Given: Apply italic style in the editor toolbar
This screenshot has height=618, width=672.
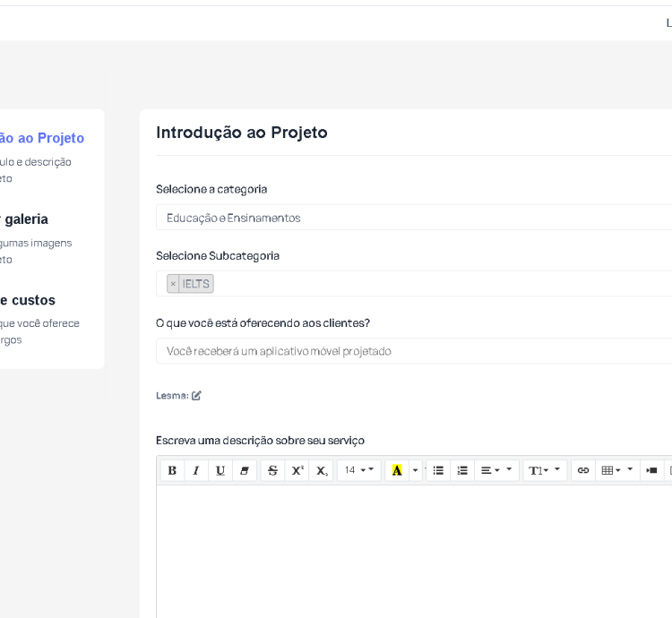Looking at the screenshot, I should tap(196, 470).
